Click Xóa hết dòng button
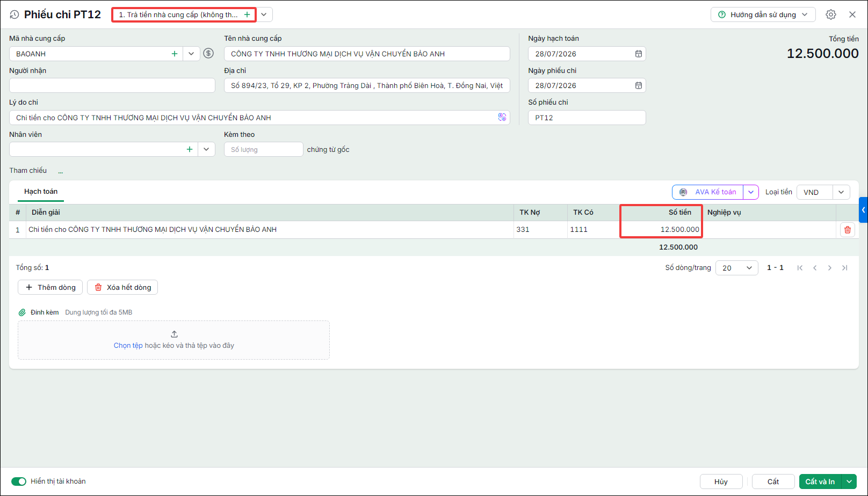868x496 pixels. (122, 287)
